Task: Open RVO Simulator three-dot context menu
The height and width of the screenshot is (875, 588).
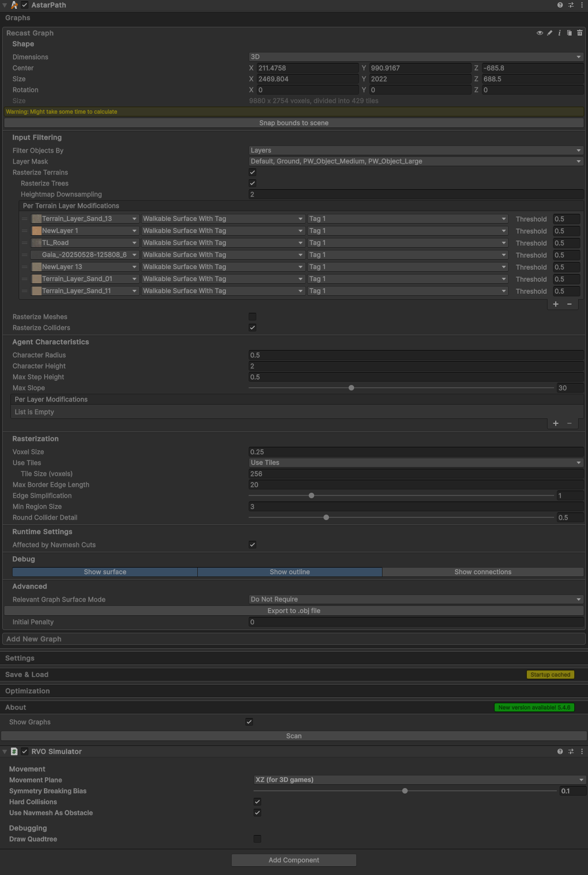Action: point(582,751)
